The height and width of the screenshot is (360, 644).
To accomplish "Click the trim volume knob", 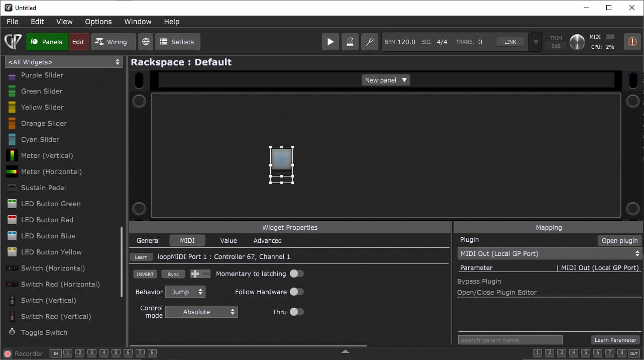I will coord(577,42).
